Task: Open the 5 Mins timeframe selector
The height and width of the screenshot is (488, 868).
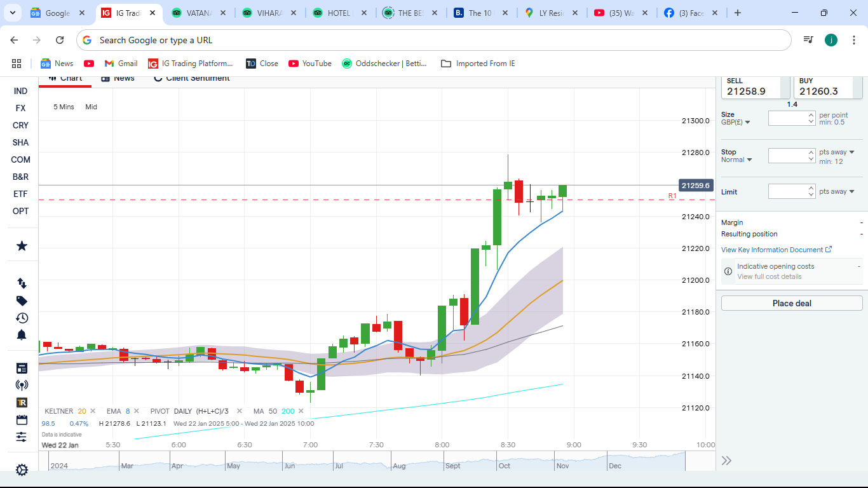Action: pyautogui.click(x=64, y=107)
